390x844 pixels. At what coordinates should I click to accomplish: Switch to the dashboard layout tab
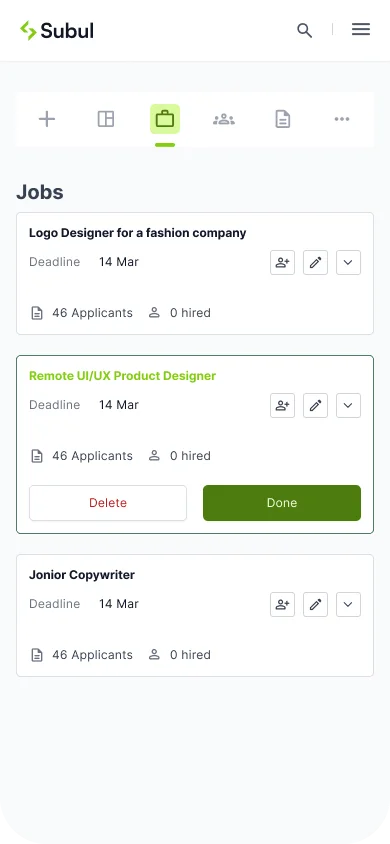click(x=106, y=119)
